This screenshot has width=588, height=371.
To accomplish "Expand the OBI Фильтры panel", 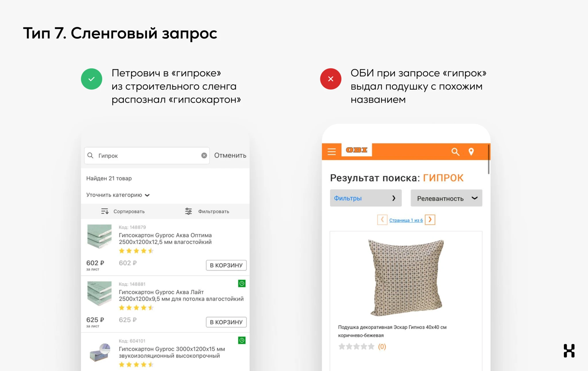I will coord(366,198).
